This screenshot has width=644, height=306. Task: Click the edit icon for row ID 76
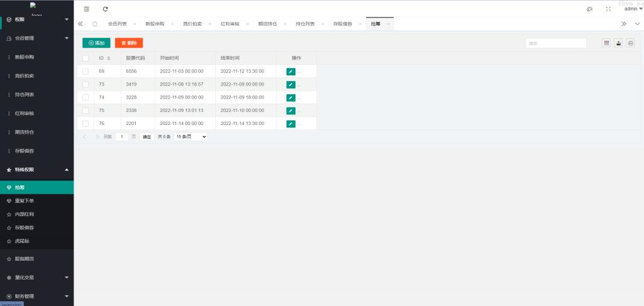(291, 124)
